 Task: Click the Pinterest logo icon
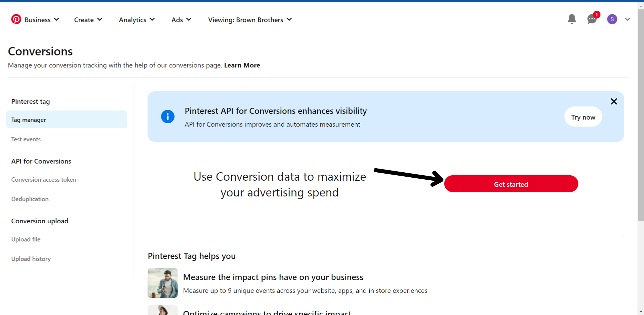coord(16,19)
